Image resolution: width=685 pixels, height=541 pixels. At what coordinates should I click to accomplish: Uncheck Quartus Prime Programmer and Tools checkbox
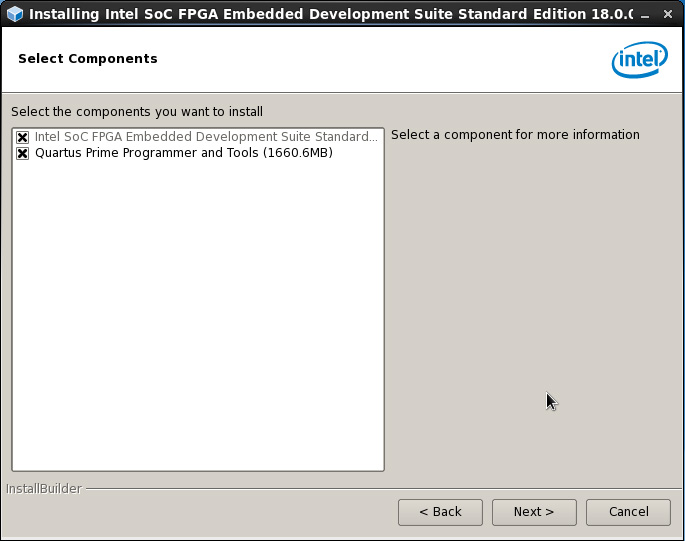tap(22, 153)
